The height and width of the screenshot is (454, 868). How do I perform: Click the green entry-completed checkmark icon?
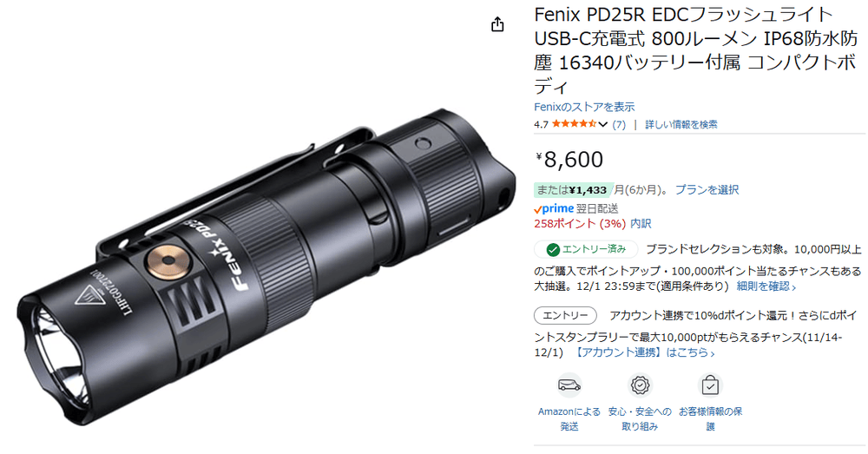tap(552, 250)
